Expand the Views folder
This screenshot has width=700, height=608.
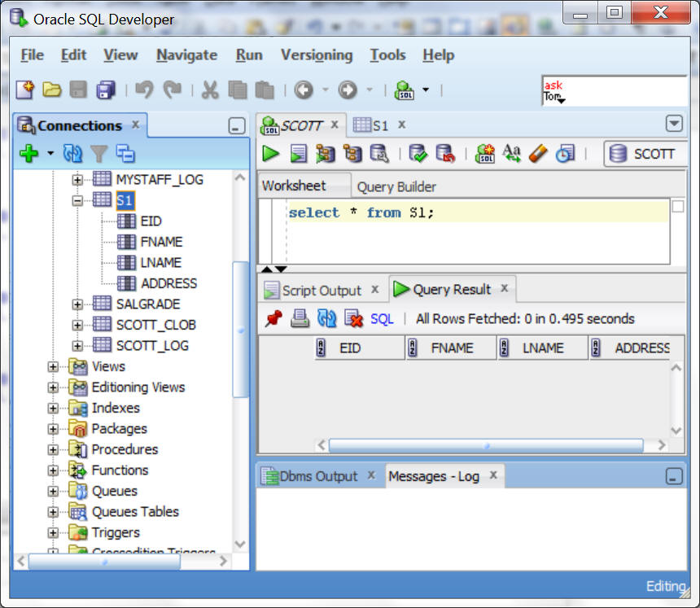(x=53, y=367)
